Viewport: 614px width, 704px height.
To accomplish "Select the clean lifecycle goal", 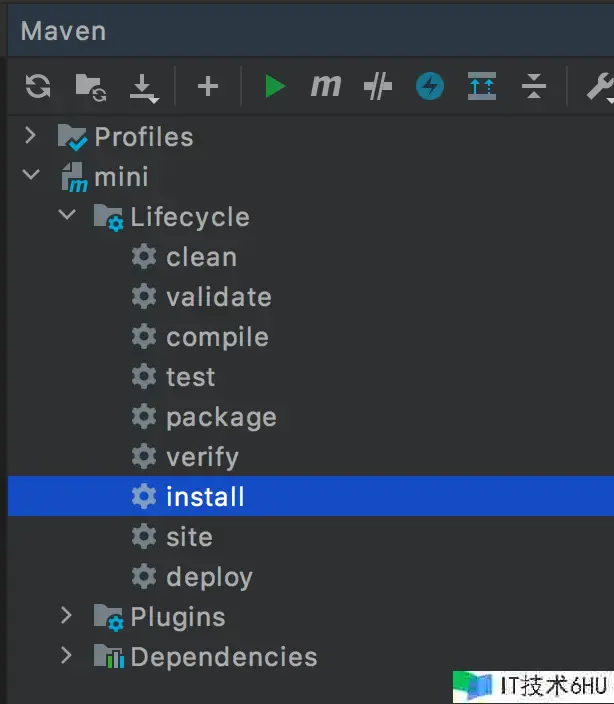I will 201,257.
